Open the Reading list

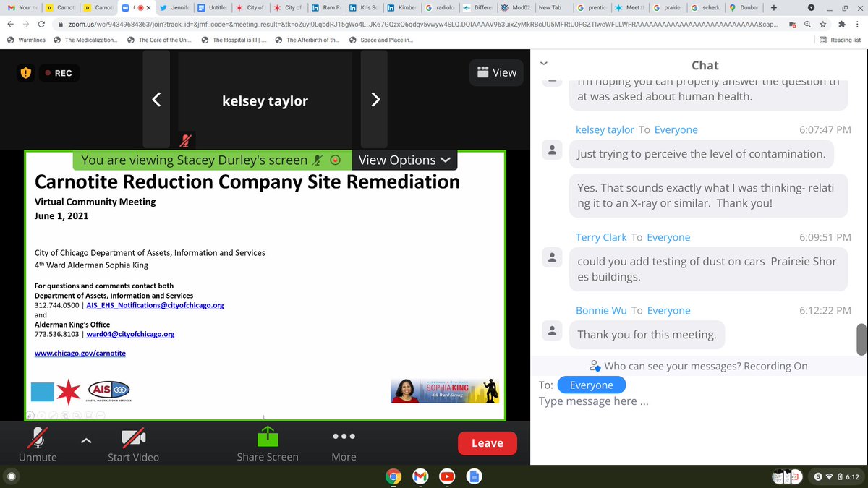click(840, 40)
